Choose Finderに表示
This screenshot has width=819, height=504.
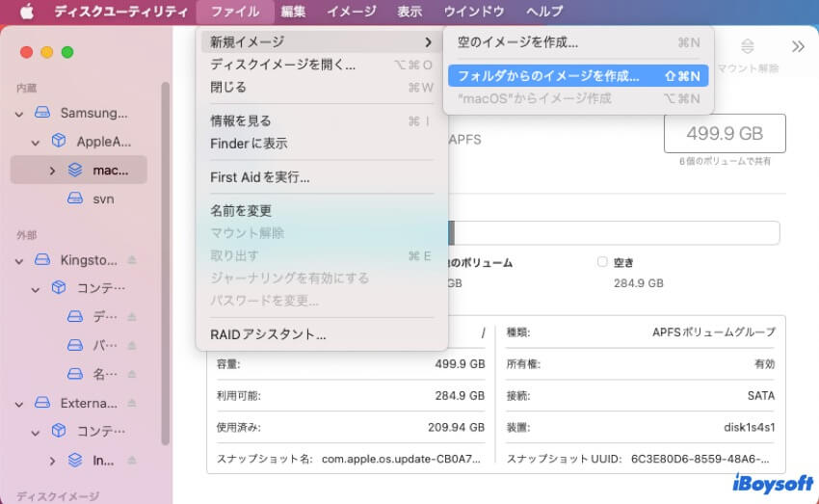[321, 143]
